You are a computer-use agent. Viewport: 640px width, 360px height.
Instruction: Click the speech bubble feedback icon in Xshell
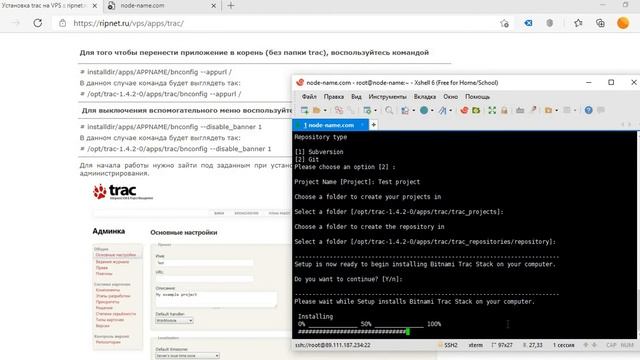click(601, 110)
